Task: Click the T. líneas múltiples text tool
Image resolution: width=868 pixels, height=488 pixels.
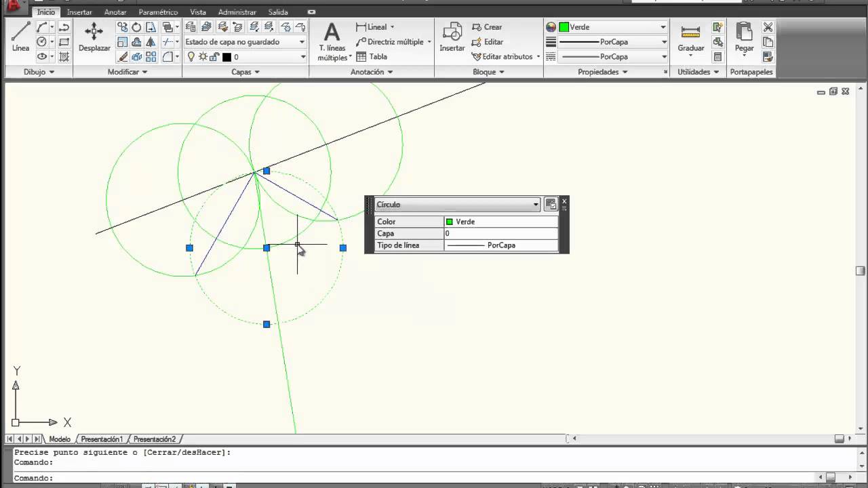Action: [x=332, y=41]
